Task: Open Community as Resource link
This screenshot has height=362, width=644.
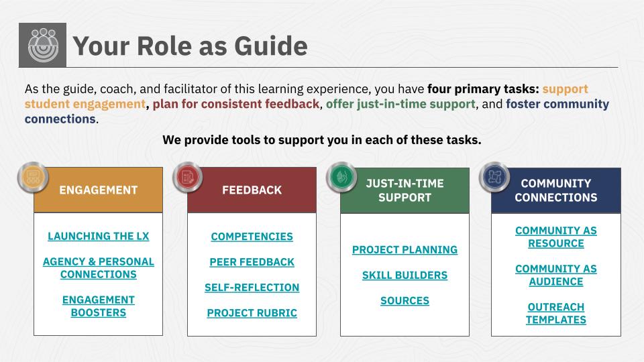Action: pyautogui.click(x=555, y=237)
